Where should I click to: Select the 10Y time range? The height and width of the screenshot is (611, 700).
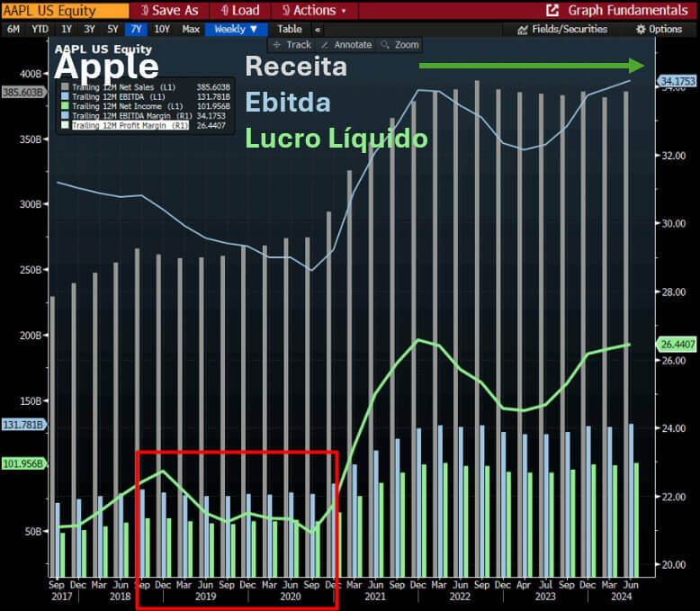(x=162, y=30)
